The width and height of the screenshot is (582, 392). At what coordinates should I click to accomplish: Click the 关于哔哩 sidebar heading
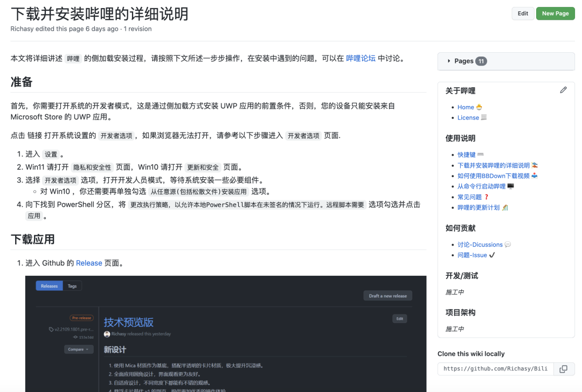[x=460, y=91]
